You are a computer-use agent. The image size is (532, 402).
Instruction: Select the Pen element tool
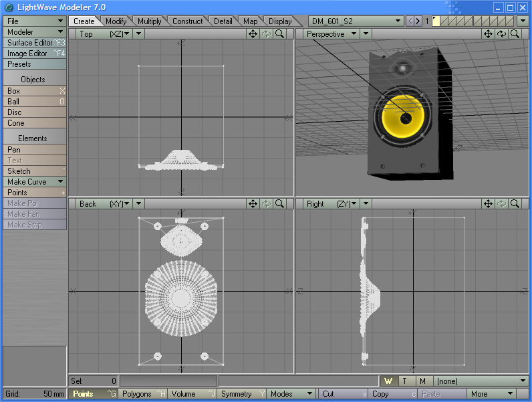[35, 150]
